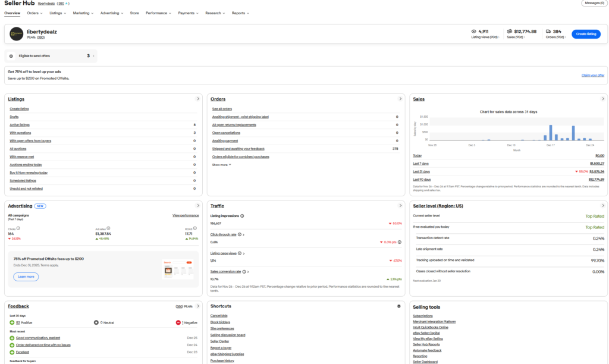
Task: Open the Shortcuts settings gear icon
Action: (399, 306)
